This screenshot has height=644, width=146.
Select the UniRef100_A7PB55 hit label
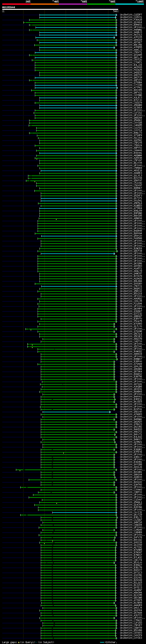point(131,47)
